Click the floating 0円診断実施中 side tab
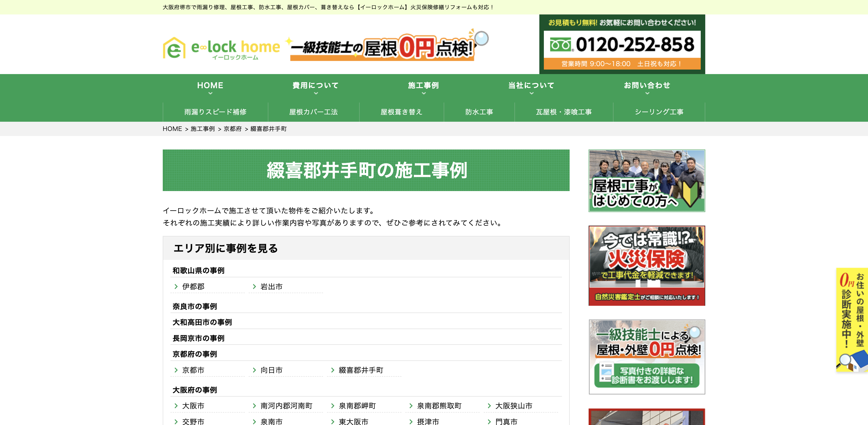868x425 pixels. (852, 320)
